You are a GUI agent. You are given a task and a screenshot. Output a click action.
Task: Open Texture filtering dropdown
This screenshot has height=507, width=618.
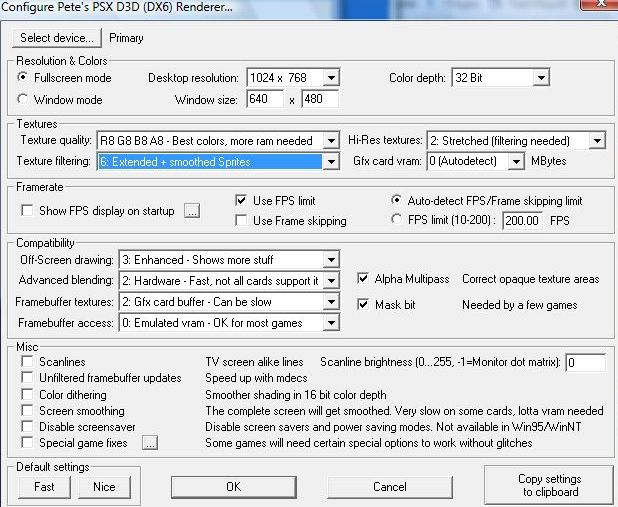coord(218,162)
